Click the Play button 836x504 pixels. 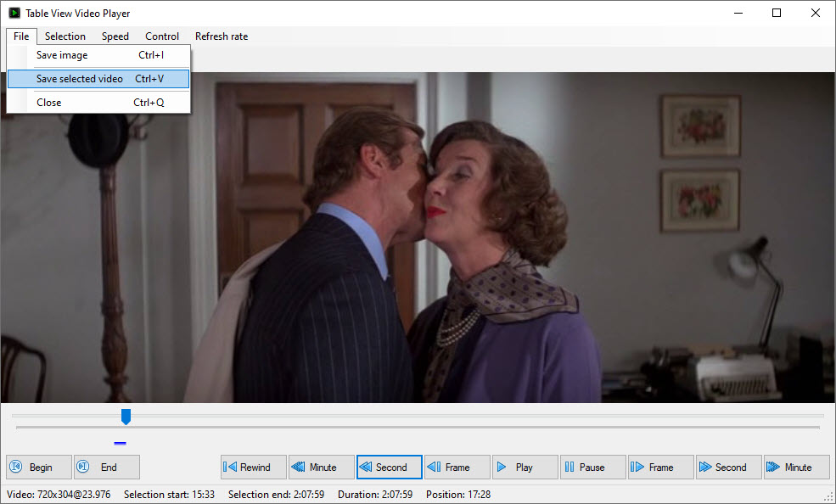click(525, 468)
